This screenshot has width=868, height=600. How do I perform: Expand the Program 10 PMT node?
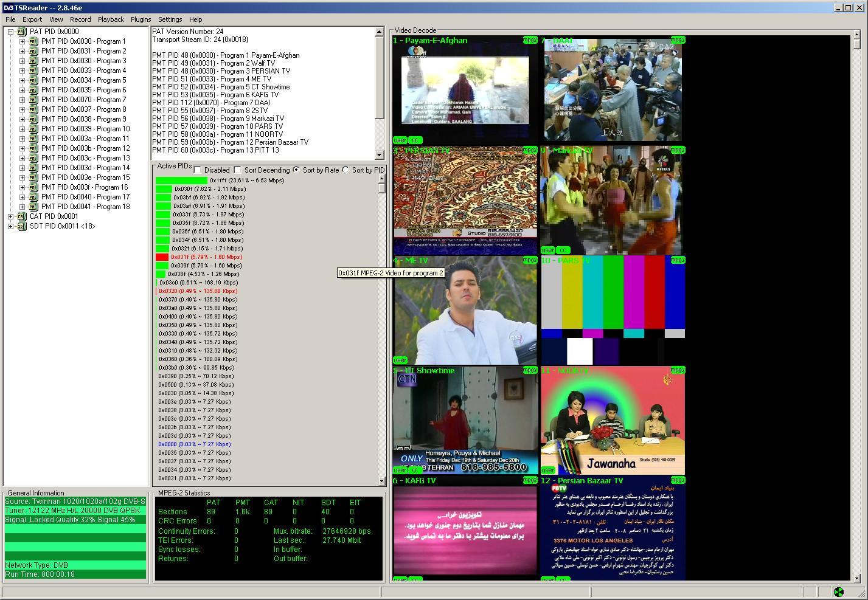coord(22,129)
